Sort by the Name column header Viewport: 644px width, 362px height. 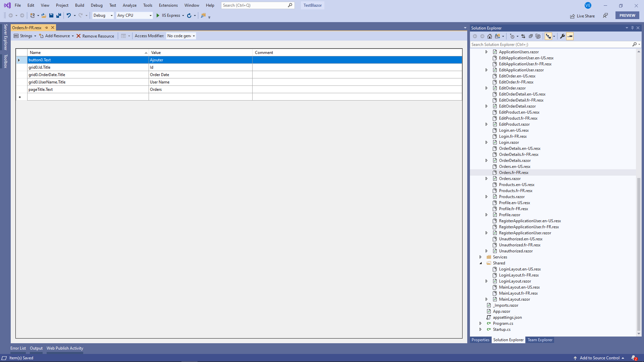(88, 53)
